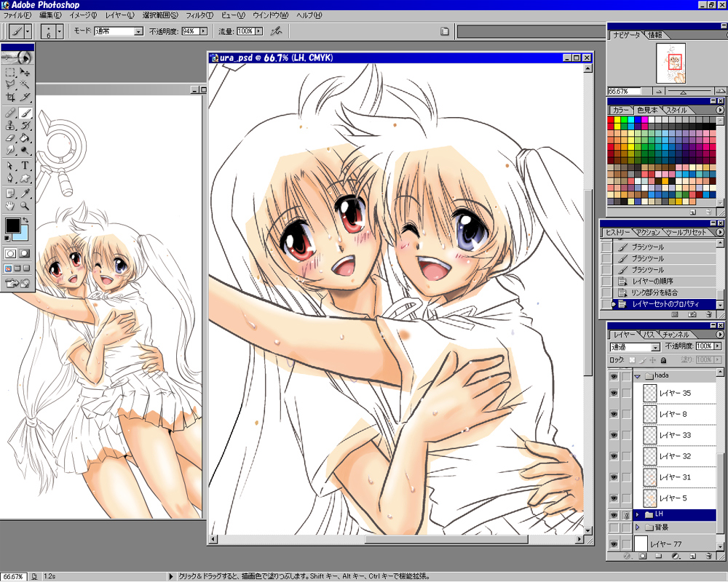This screenshot has width=728, height=582.
Task: Click the black foreground color swatch
Action: click(x=12, y=226)
